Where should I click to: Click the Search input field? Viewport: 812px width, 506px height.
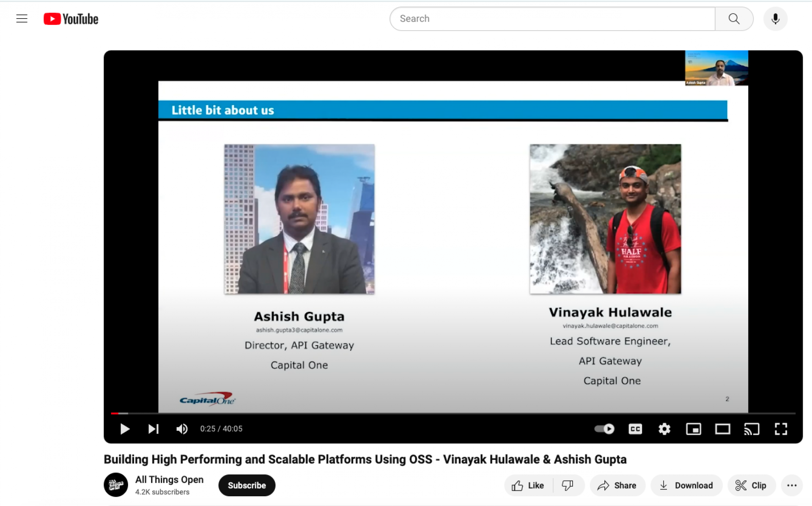coord(552,19)
